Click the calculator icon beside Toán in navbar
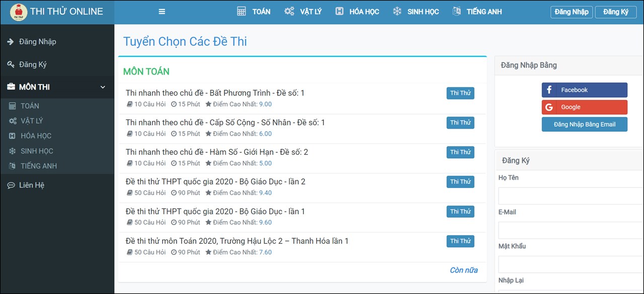The width and height of the screenshot is (644, 294). tap(242, 12)
